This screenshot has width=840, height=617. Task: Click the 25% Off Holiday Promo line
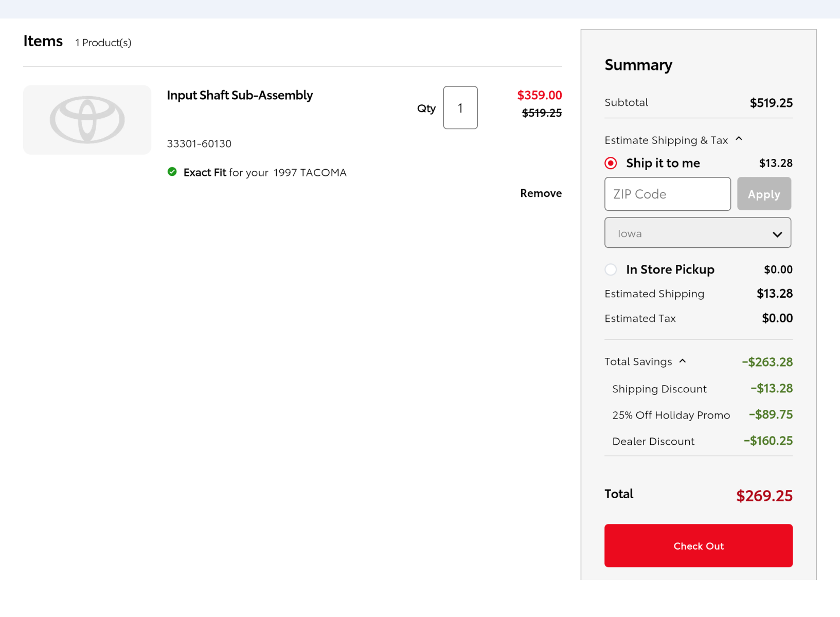coord(671,415)
